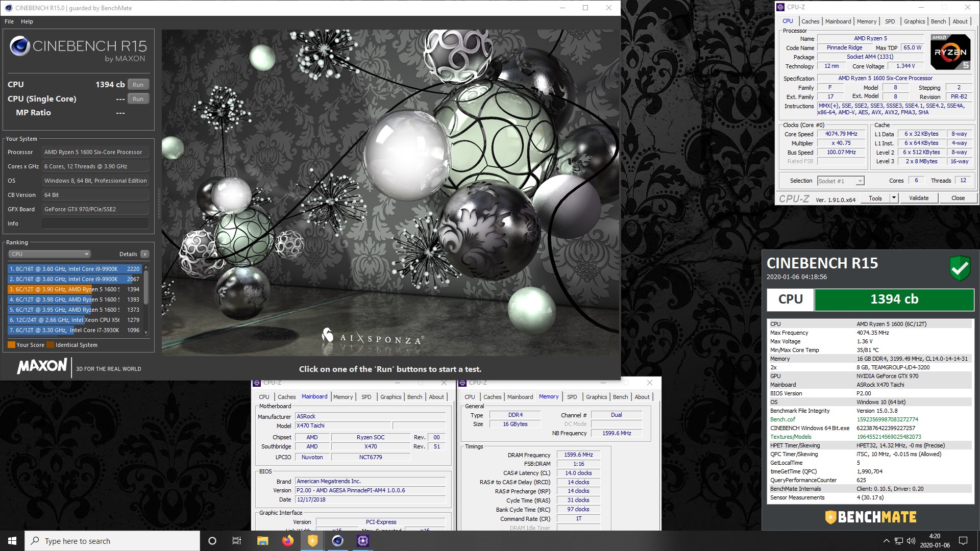Click the AMD Ryzen 5 logo in CPU-Z
Image resolution: width=980 pixels, height=551 pixels.
click(x=950, y=52)
